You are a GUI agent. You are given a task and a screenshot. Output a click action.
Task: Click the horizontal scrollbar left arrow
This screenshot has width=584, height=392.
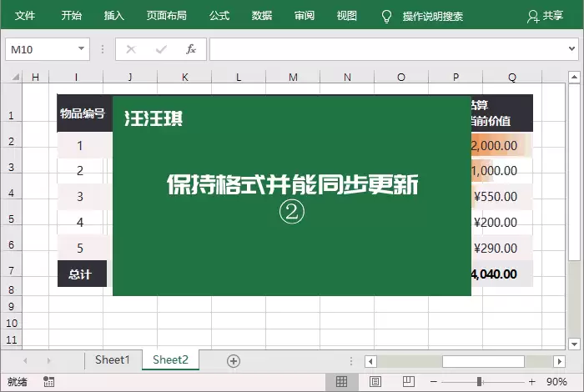370,361
